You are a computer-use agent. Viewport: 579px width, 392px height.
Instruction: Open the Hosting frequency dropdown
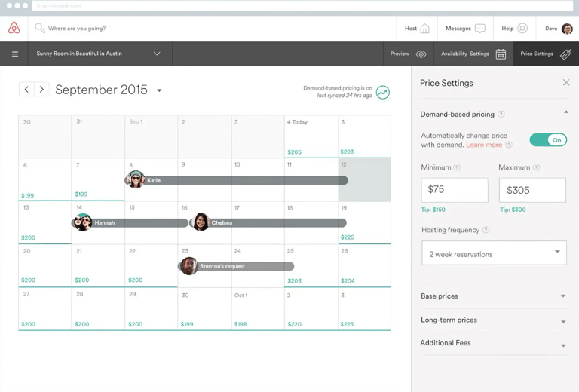tap(494, 254)
